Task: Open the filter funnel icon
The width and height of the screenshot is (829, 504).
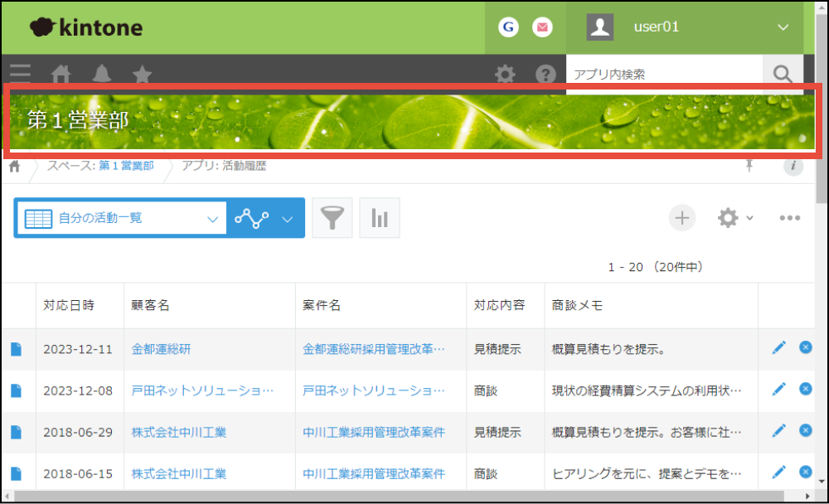Action: (332, 218)
